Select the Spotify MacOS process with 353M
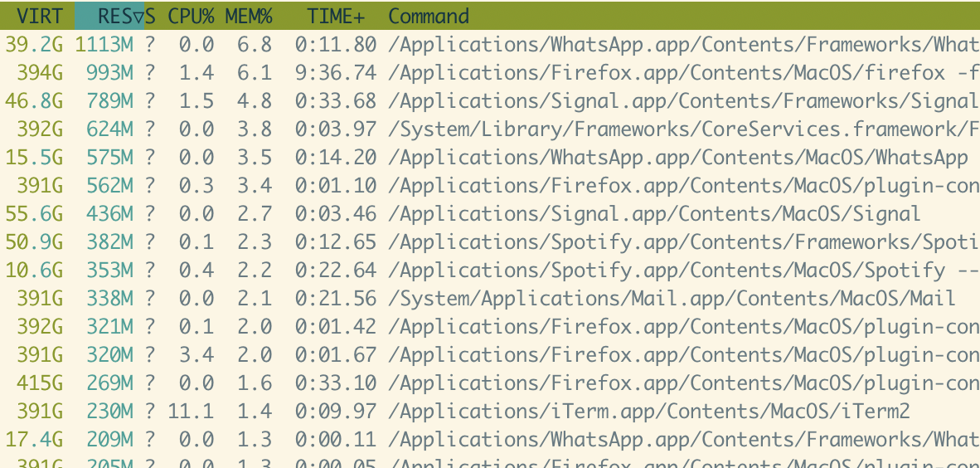980x468 pixels. [x=490, y=270]
